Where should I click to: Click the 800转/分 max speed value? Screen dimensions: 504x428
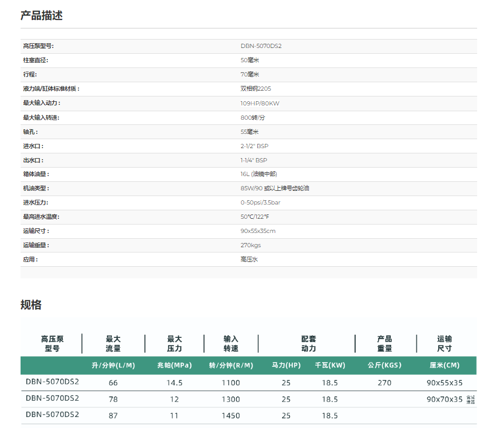click(x=252, y=118)
